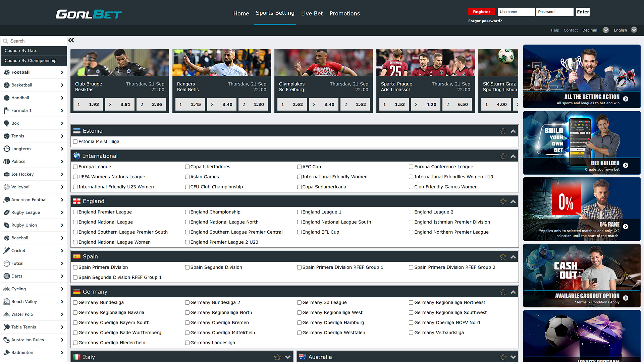Check the Estonia Meistriliiga checkbox
Image resolution: width=644 pixels, height=362 pixels.
pyautogui.click(x=75, y=142)
